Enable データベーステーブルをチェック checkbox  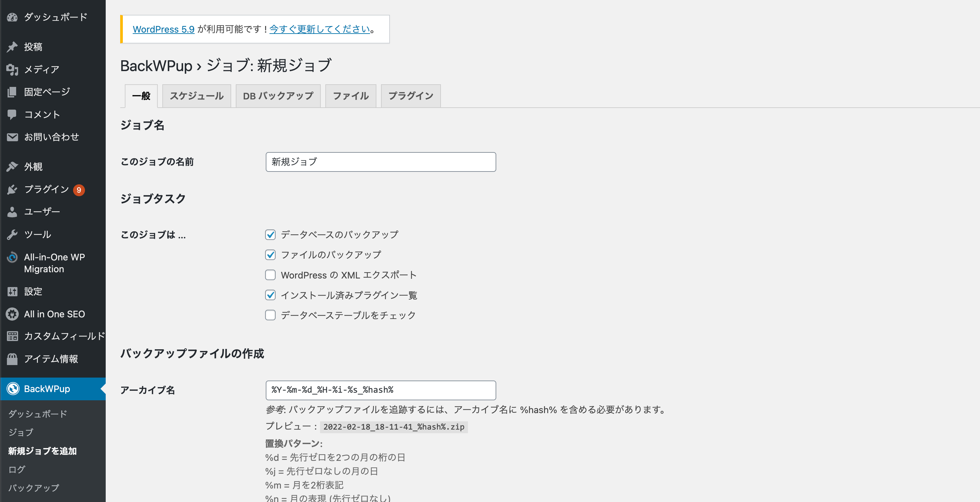point(270,315)
